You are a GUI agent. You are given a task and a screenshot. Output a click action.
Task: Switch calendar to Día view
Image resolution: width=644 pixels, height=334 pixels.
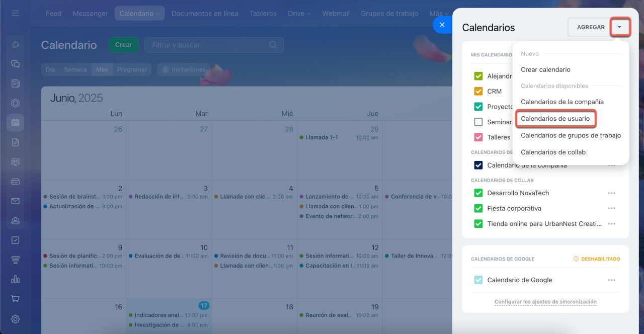(x=50, y=69)
